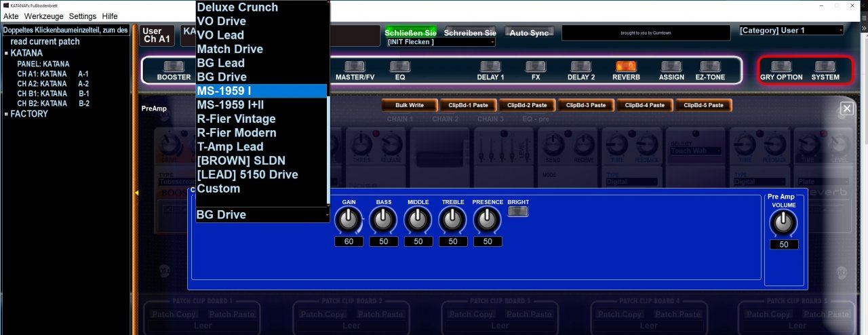868x335 pixels.
Task: Open the SYSTEM settings switch
Action: pyautogui.click(x=825, y=66)
